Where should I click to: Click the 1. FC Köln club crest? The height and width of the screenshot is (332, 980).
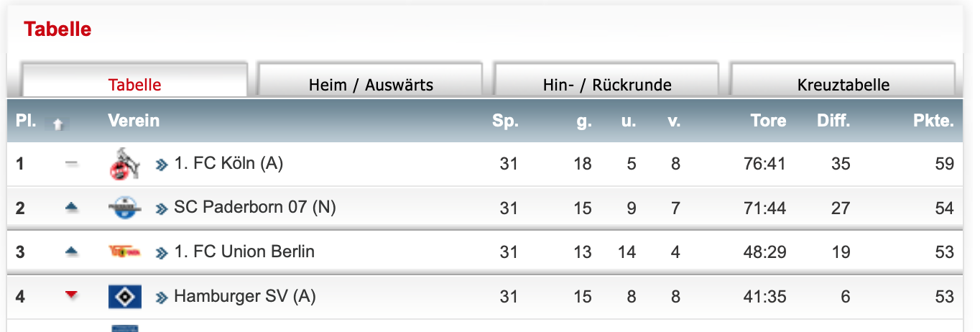point(124,164)
